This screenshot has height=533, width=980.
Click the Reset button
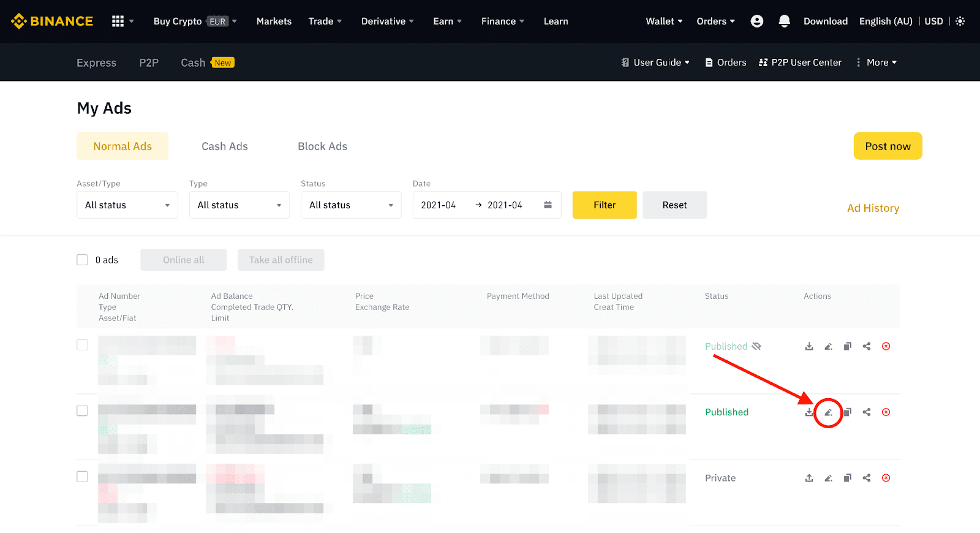click(x=674, y=205)
